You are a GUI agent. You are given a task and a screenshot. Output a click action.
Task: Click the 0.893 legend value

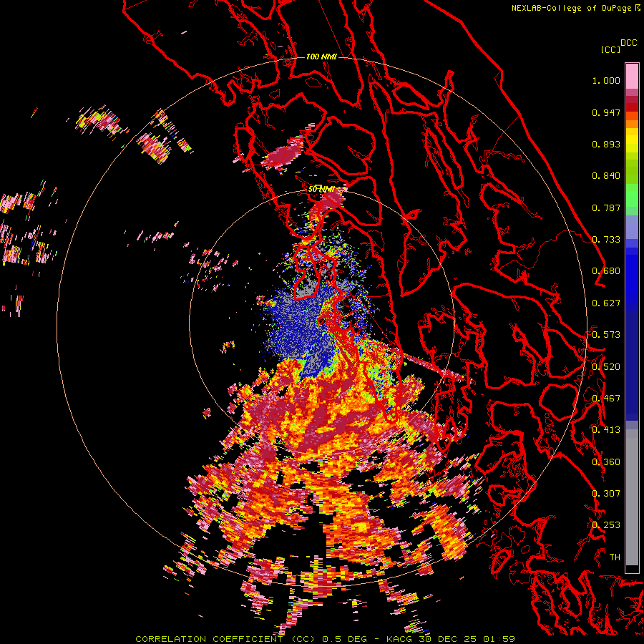(x=606, y=144)
